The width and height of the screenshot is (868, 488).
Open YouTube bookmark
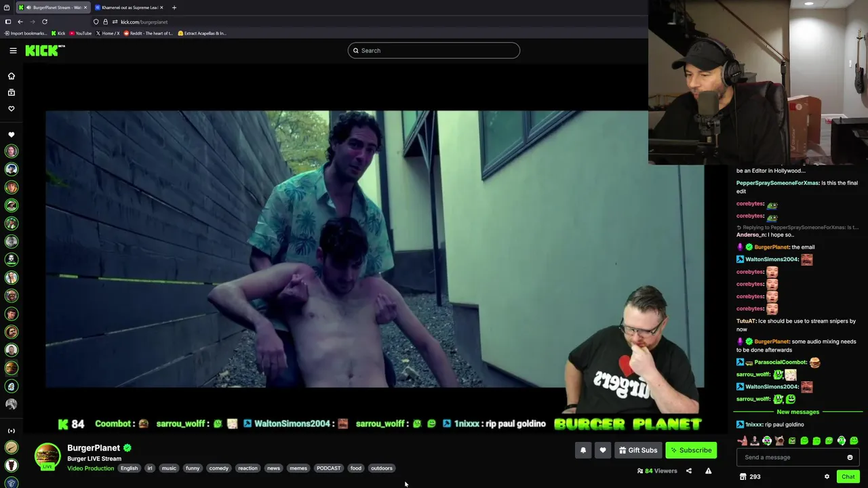(x=81, y=33)
